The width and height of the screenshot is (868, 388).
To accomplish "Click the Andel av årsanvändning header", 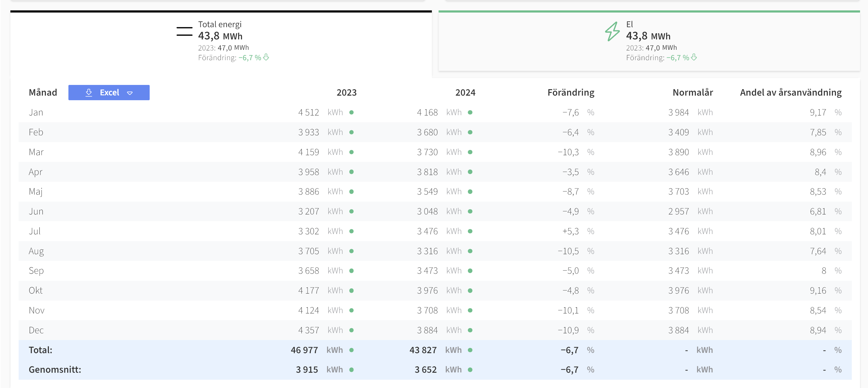I will (x=790, y=92).
